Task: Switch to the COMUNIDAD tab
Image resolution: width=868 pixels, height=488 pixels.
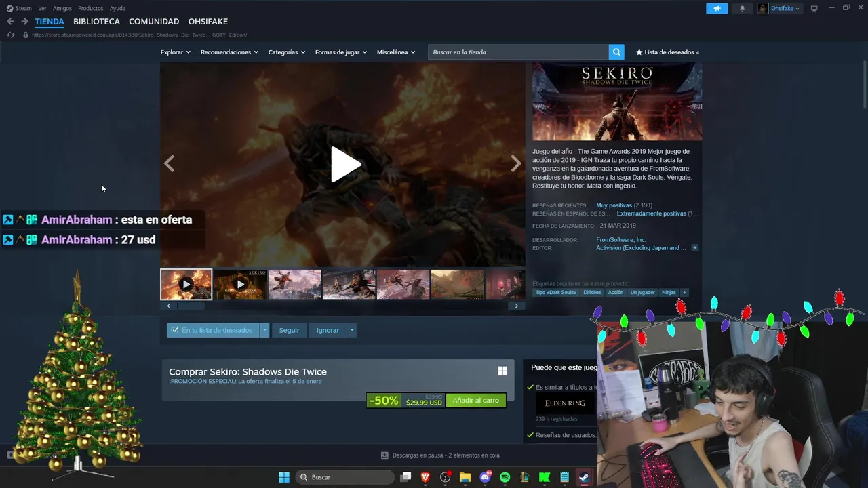Action: click(154, 22)
